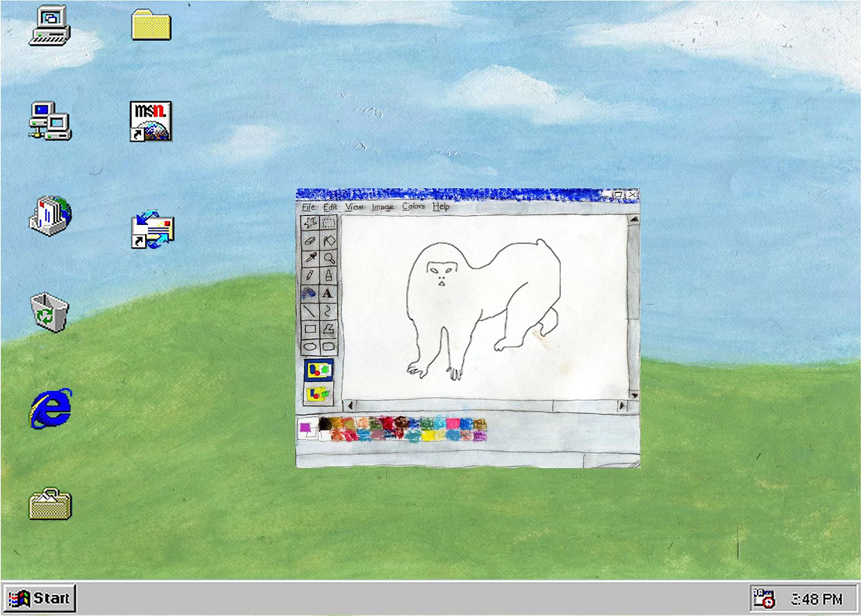Pick the pink color in the palette
861x616 pixels.
point(453,423)
